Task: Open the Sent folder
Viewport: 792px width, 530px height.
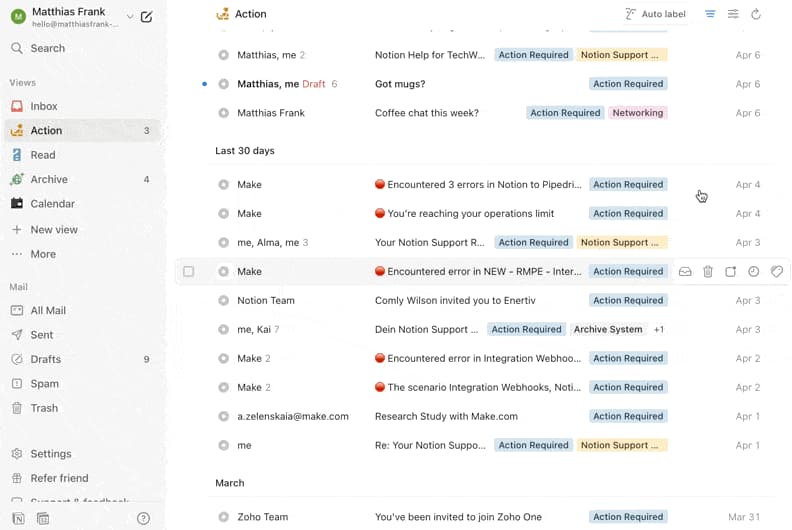Action: 82,334
